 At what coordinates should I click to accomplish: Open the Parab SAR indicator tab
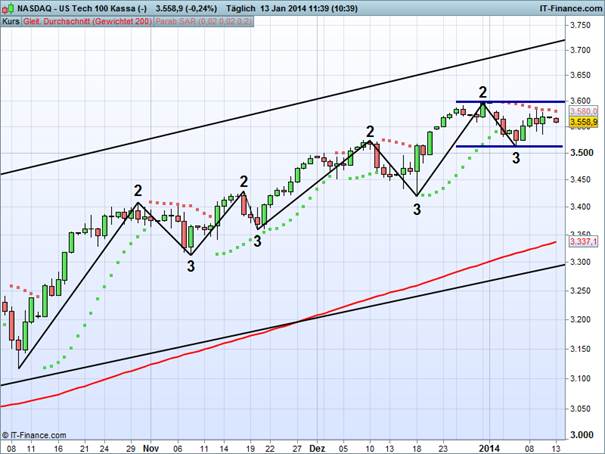204,22
